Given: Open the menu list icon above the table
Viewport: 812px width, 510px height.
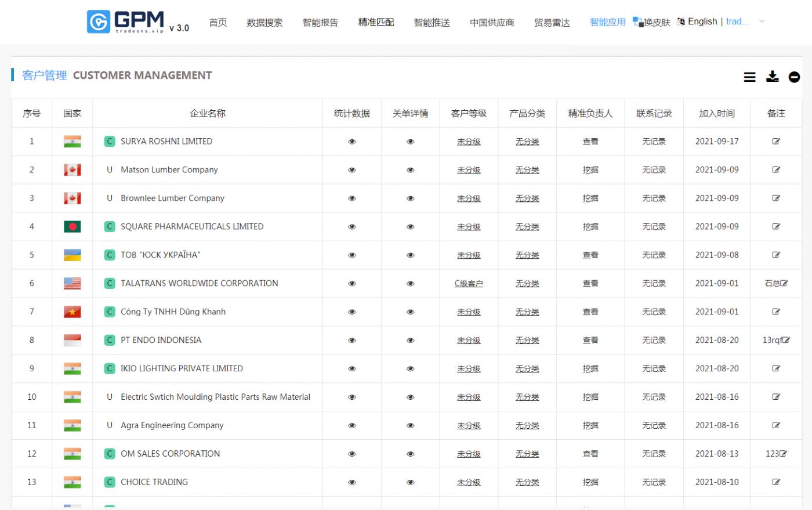Looking at the screenshot, I should pyautogui.click(x=750, y=77).
